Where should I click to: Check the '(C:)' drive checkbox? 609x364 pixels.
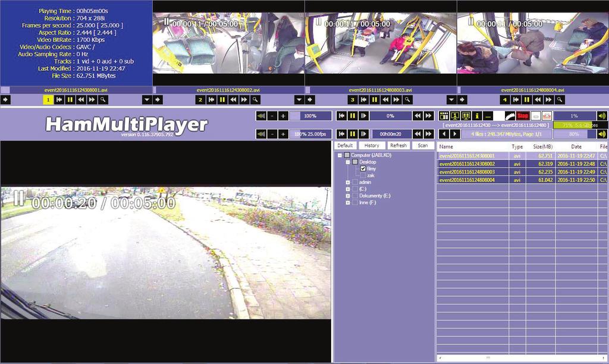tap(355, 189)
